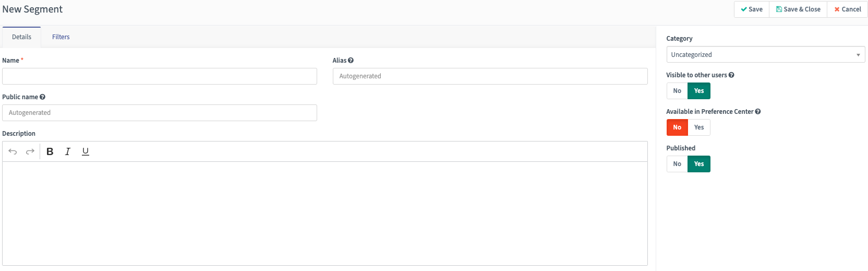Click the Save button
This screenshot has width=868, height=271.
click(x=752, y=9)
